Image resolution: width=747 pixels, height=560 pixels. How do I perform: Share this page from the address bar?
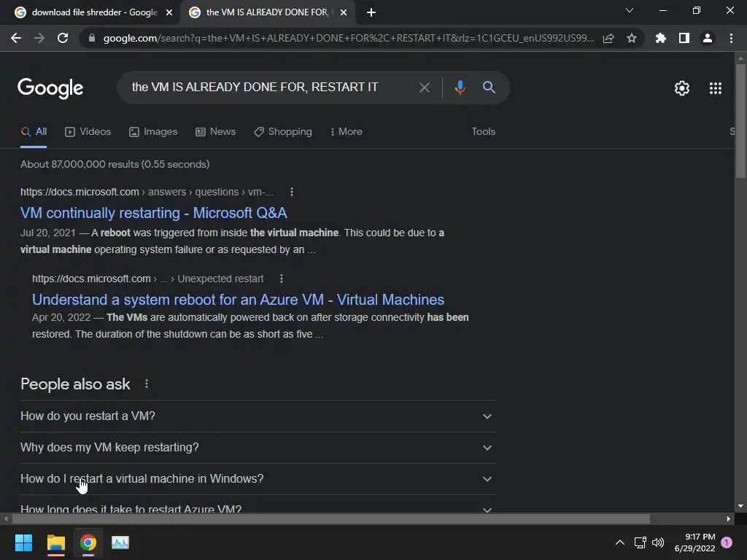pyautogui.click(x=608, y=38)
